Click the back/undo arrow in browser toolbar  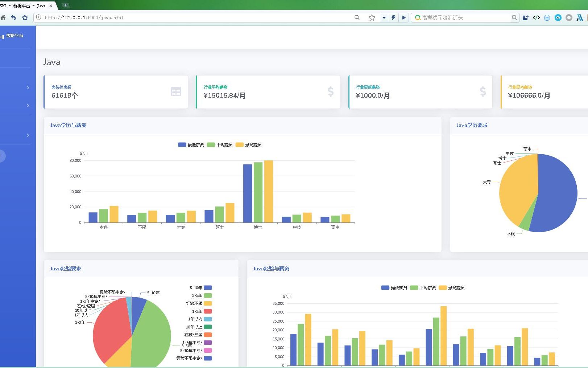click(x=13, y=17)
